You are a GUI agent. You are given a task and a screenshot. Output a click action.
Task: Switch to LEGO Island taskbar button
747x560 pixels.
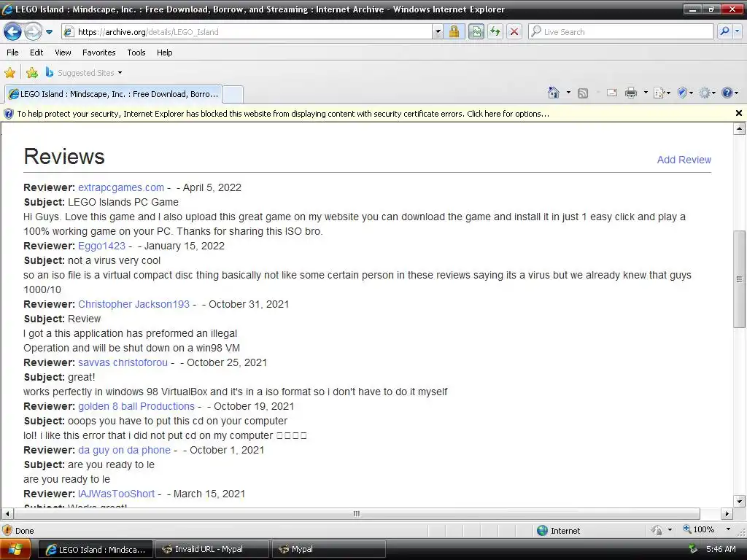pyautogui.click(x=96, y=550)
